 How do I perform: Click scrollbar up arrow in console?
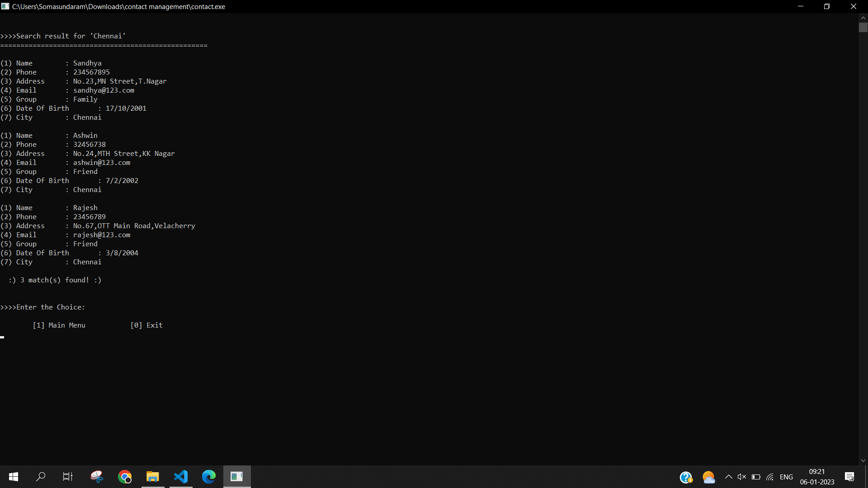(863, 18)
